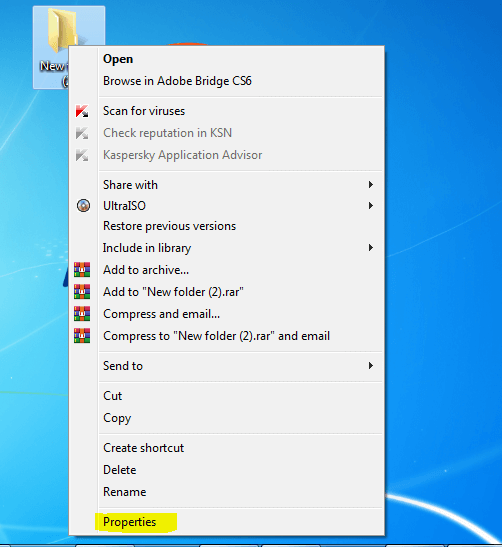The width and height of the screenshot is (502, 547).
Task: Expand the Include in library submenu arrow
Action: pyautogui.click(x=370, y=248)
